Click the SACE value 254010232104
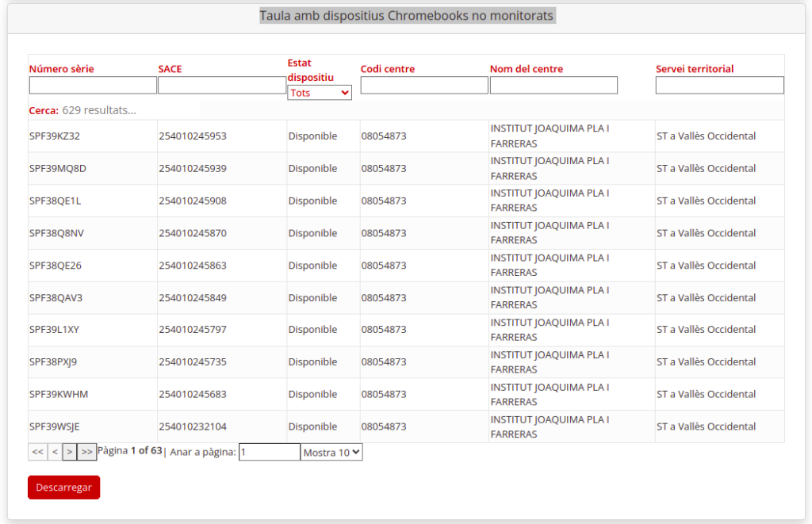 (193, 426)
